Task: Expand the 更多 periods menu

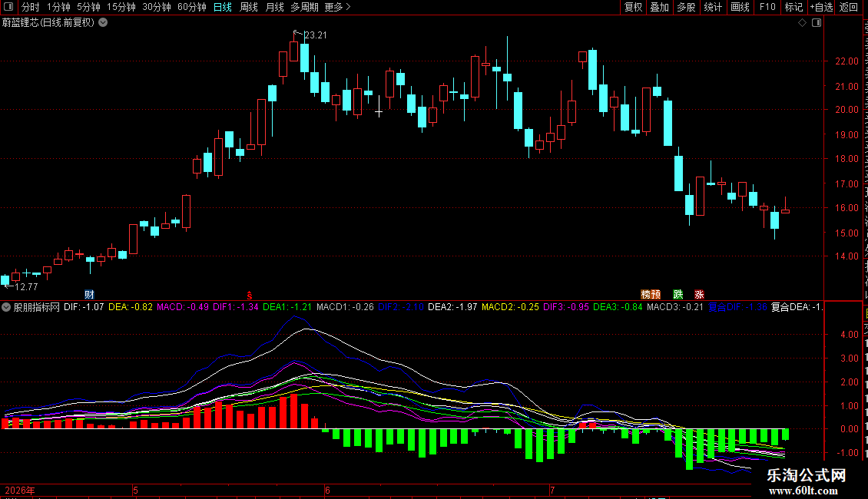Action: (x=338, y=7)
